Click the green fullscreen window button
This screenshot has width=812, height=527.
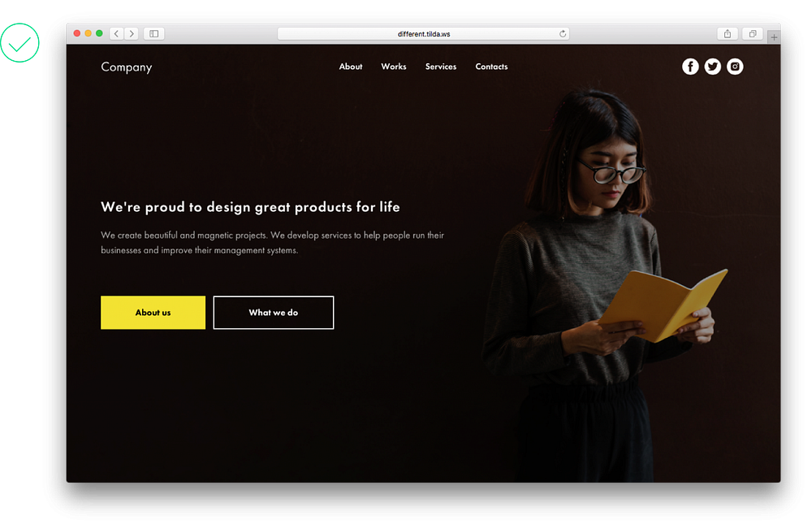click(x=99, y=33)
